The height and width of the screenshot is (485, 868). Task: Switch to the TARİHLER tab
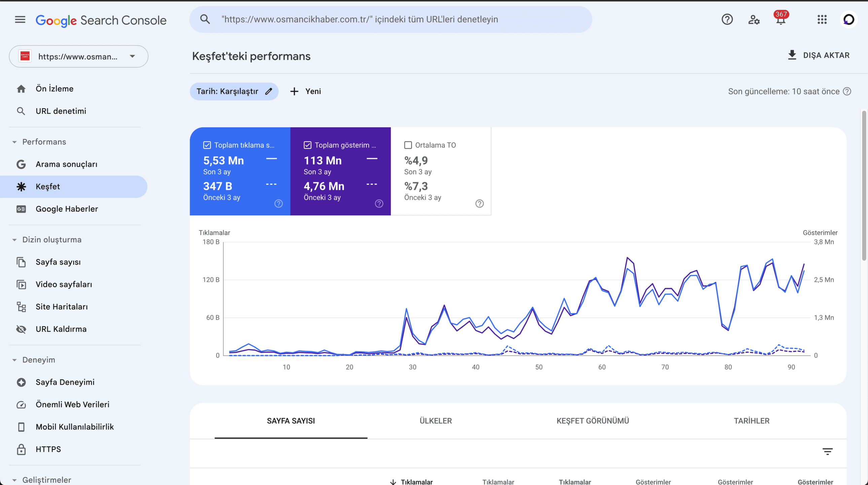pyautogui.click(x=751, y=421)
